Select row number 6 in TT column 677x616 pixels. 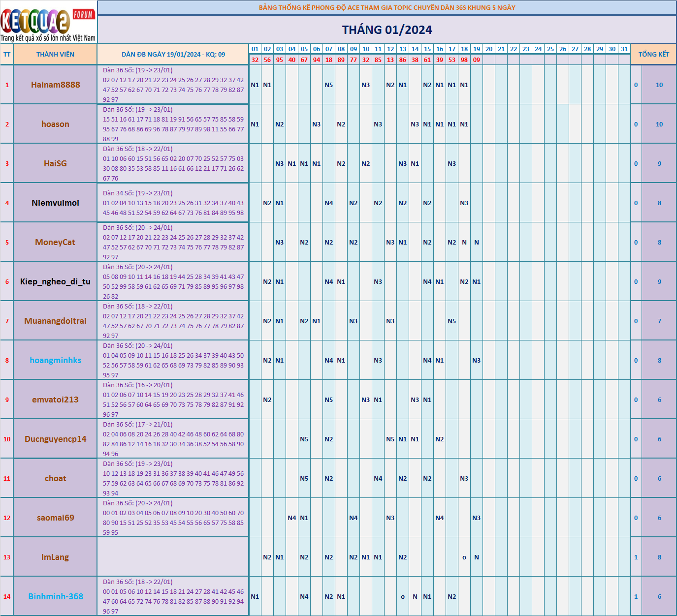7,281
